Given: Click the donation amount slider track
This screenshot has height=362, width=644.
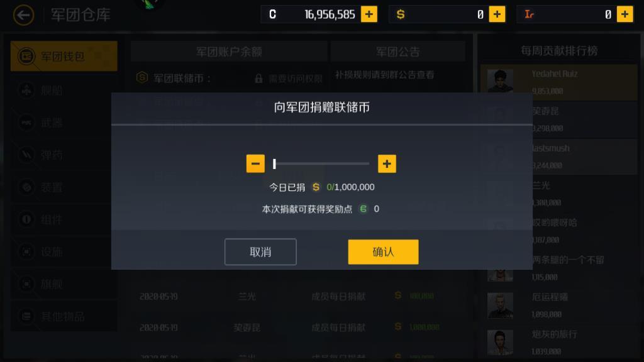Looking at the screenshot, I should pos(321,164).
